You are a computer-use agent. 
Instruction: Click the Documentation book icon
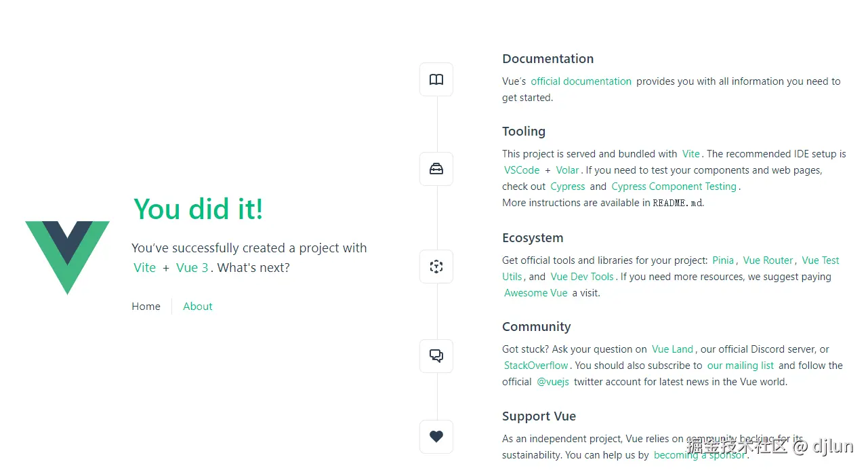tap(436, 80)
